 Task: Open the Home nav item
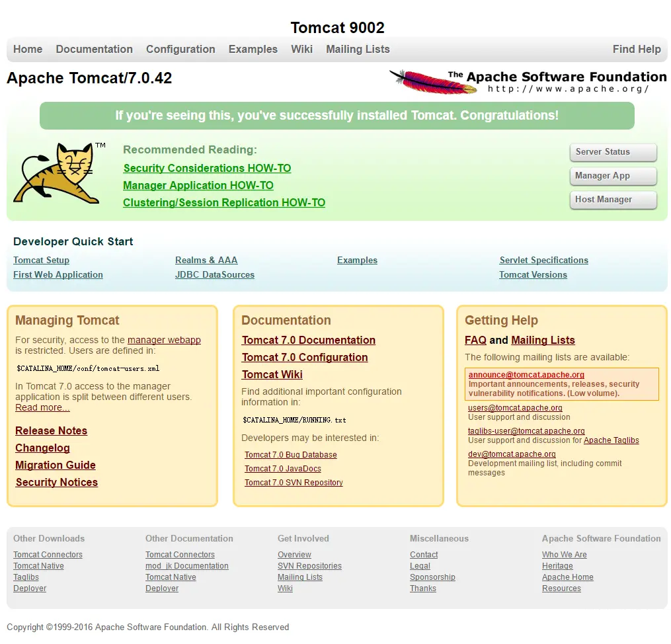coord(28,49)
